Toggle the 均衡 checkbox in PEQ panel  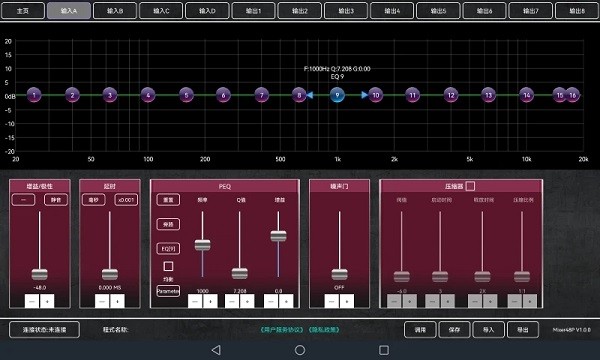tap(168, 266)
